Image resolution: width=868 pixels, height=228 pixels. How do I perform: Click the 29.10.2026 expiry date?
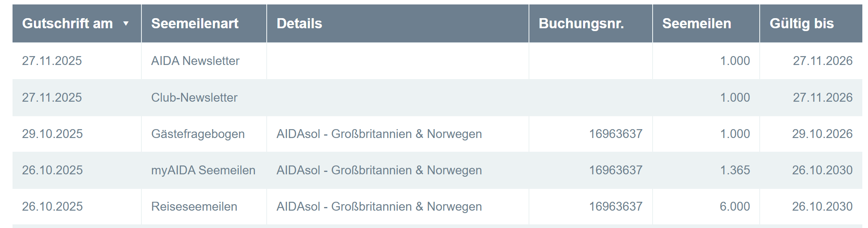(822, 134)
